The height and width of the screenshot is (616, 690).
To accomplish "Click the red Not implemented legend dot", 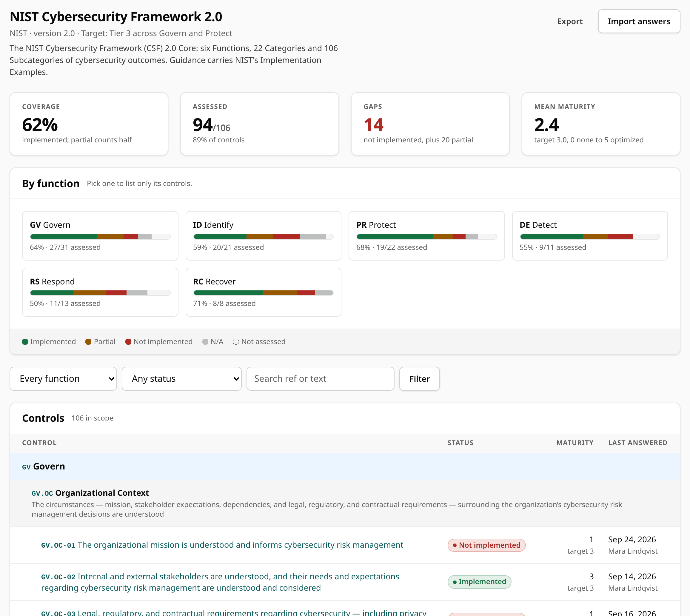I will pos(128,341).
